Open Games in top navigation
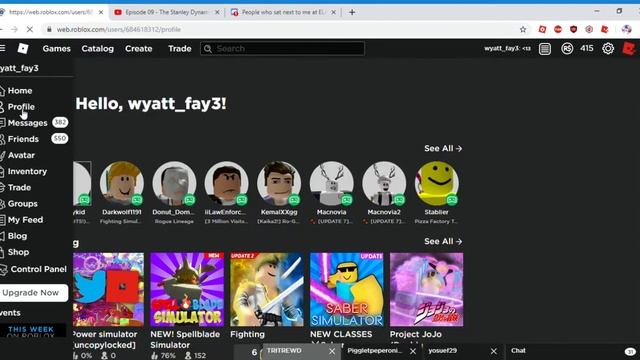The height and width of the screenshot is (360, 640). pyautogui.click(x=56, y=49)
